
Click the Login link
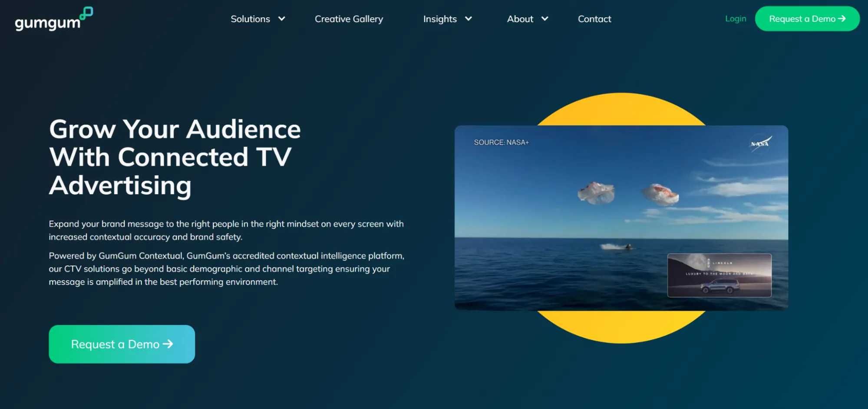click(736, 19)
